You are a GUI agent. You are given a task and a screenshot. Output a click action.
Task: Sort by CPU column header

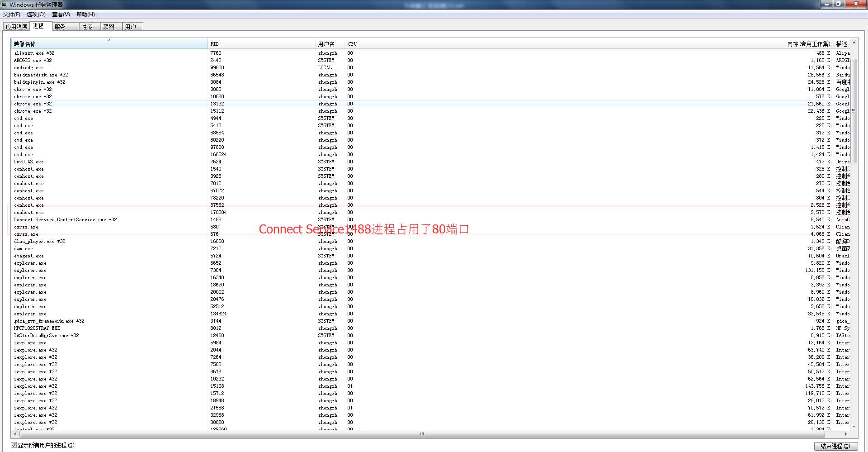pos(352,44)
